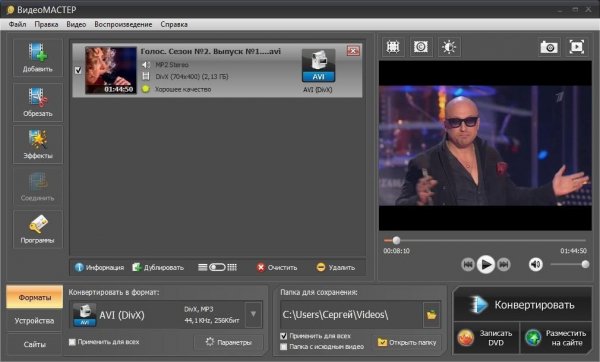The width and height of the screenshot is (600, 362).
Task: Click the volume slider handle
Action: [x=585, y=264]
